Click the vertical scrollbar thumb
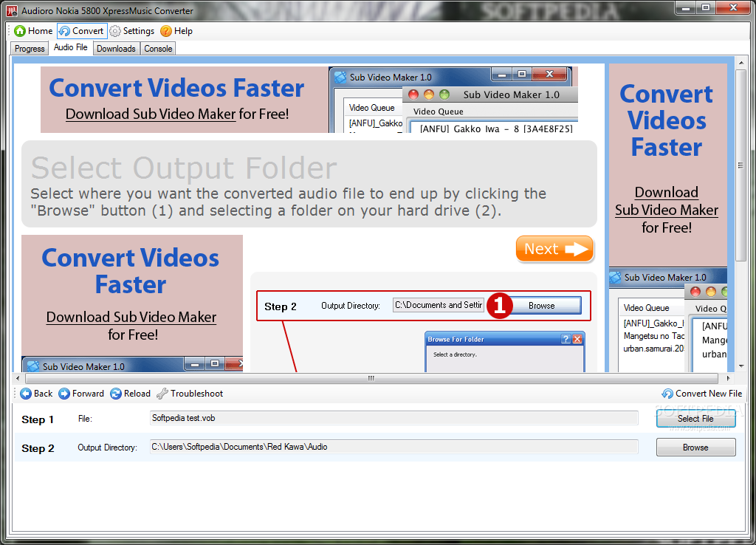 (x=741, y=165)
